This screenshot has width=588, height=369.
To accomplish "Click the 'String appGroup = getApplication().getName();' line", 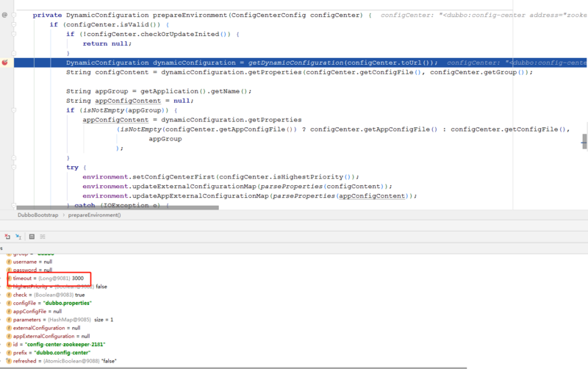I will [x=159, y=91].
